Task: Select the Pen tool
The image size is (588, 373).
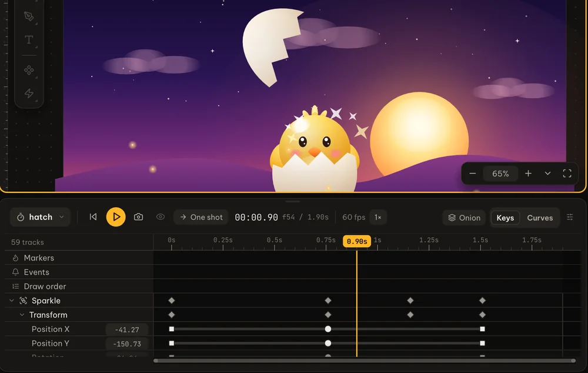Action: point(29,16)
